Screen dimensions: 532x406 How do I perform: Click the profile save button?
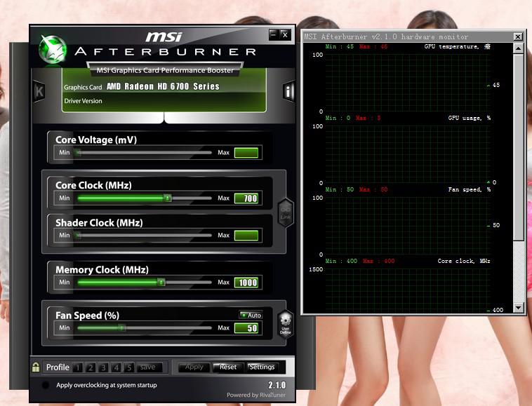(x=148, y=367)
